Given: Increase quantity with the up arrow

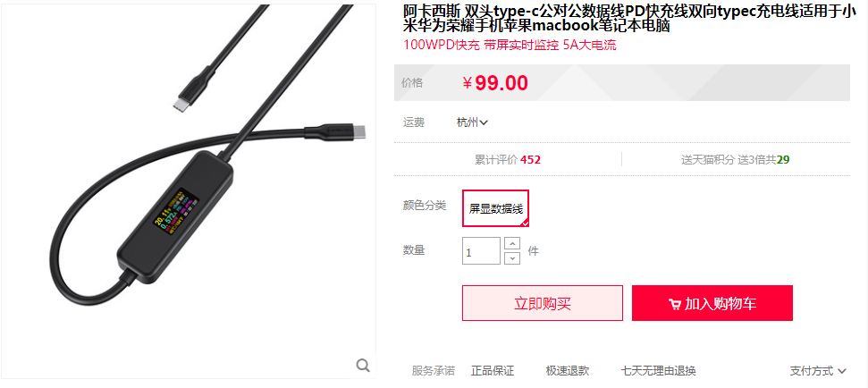Looking at the screenshot, I should point(512,243).
